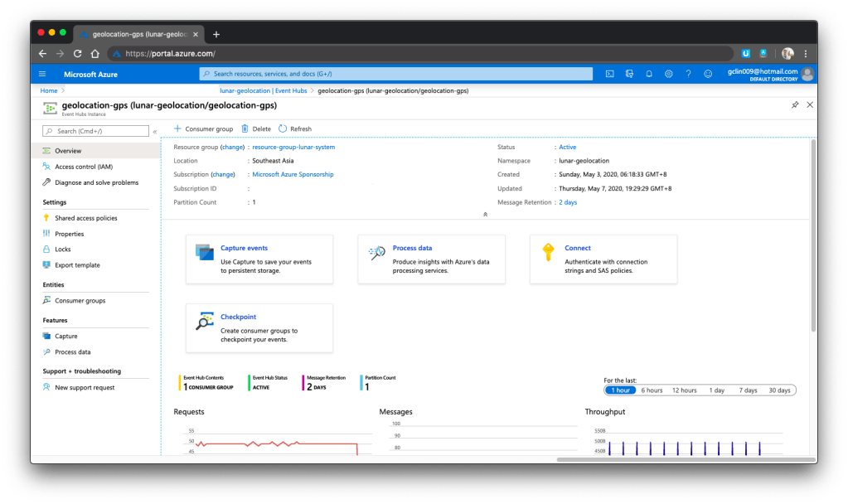Open the notifications bell icon

649,74
